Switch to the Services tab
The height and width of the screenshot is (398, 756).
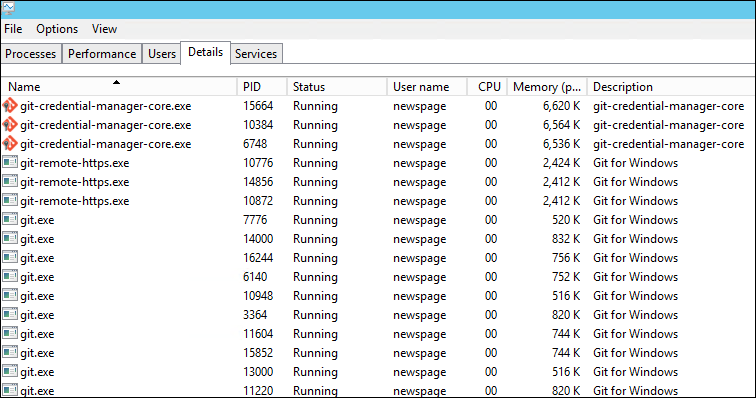256,54
